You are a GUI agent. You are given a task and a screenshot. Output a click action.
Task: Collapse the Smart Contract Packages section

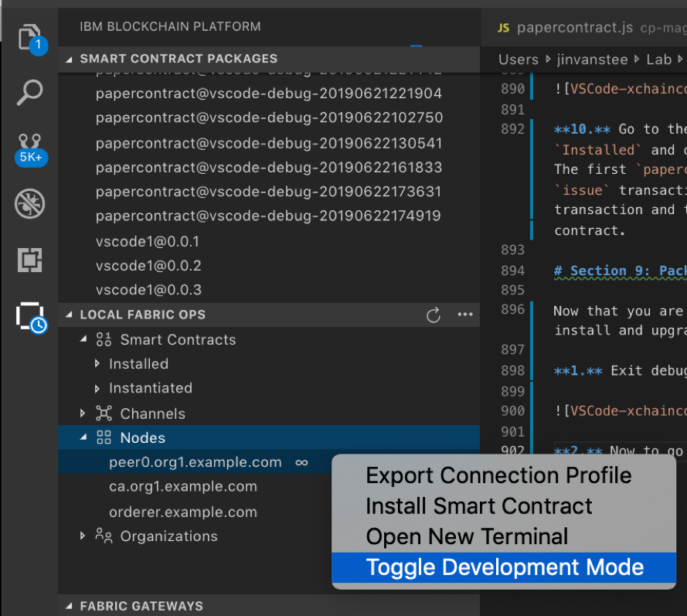[x=69, y=60]
